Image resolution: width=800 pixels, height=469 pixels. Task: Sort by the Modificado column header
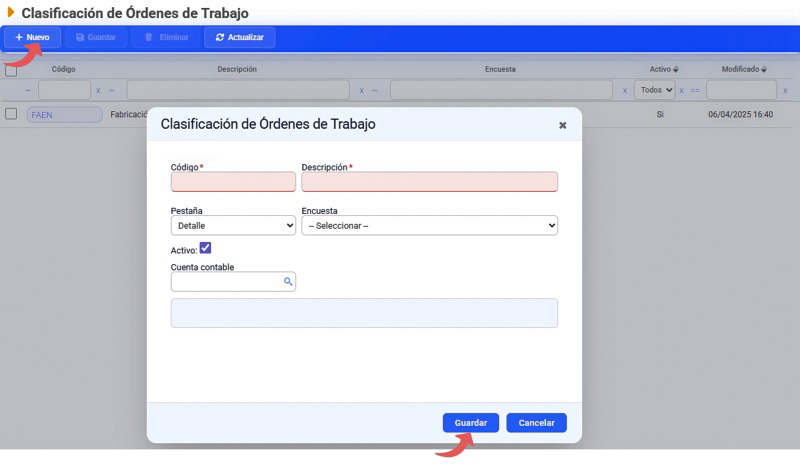[x=744, y=69]
